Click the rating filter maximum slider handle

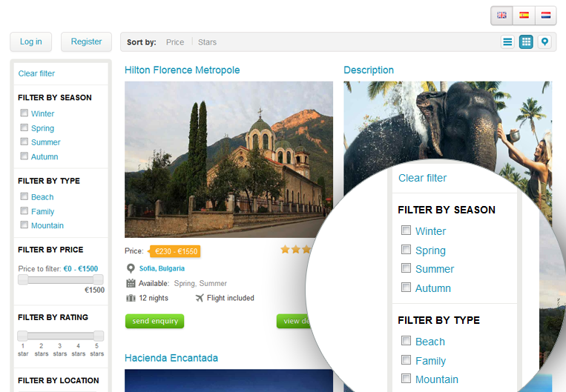[x=99, y=336]
